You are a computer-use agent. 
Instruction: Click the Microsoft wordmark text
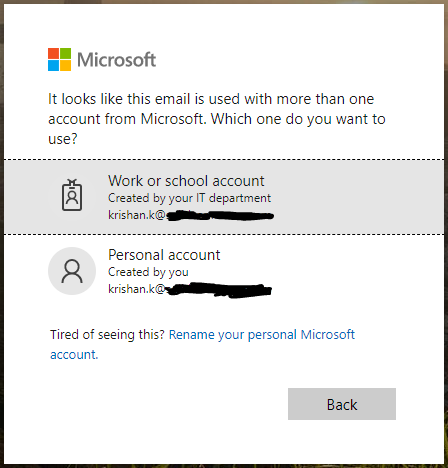coord(117,60)
